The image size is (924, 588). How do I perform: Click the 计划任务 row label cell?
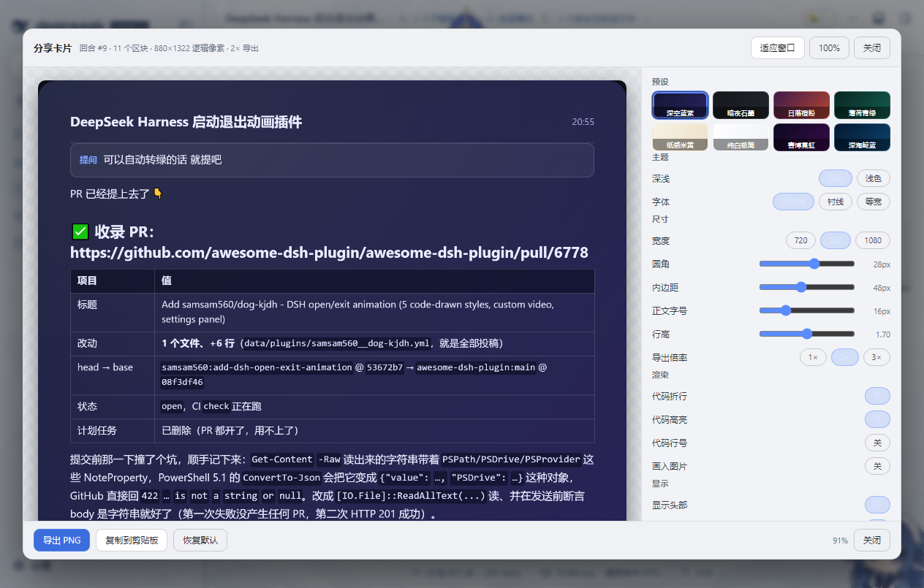tap(112, 430)
